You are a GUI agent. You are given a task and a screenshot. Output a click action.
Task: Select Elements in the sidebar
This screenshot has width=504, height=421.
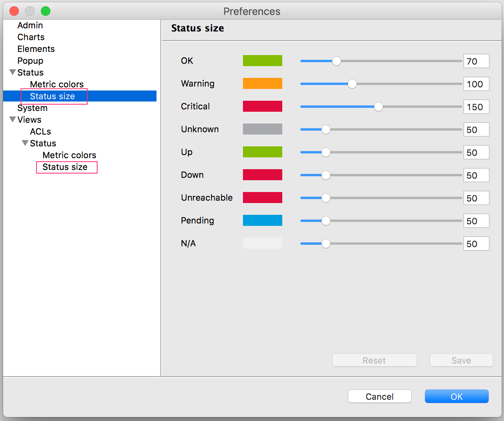click(x=36, y=48)
